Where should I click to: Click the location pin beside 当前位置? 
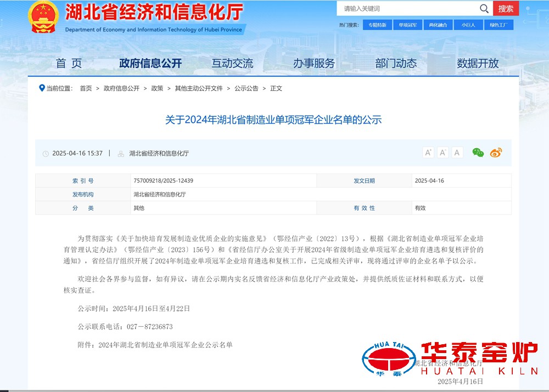tap(40, 88)
